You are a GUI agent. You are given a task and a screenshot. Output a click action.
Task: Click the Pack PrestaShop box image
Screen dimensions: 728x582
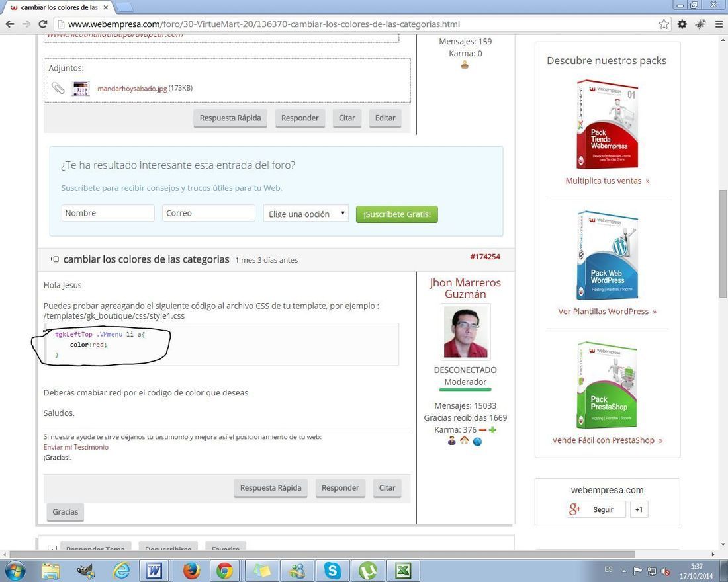[x=608, y=385]
